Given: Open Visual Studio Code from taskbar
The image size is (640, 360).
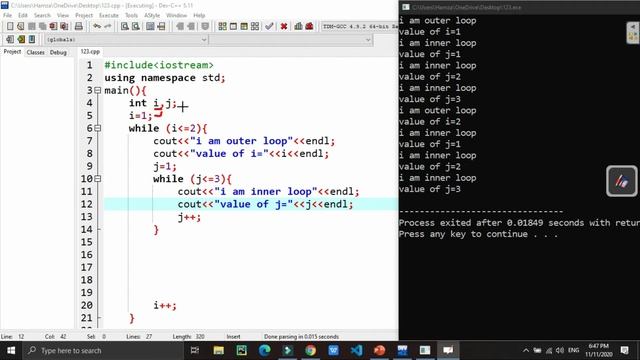Looking at the screenshot, I should [356, 350].
